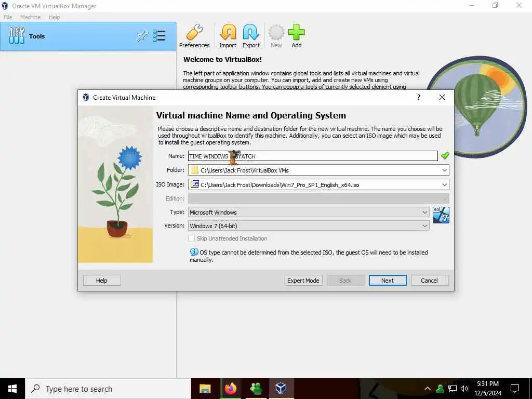Open File Explorer from the taskbar
Screen dimensions: 532x399
(x=205, y=389)
